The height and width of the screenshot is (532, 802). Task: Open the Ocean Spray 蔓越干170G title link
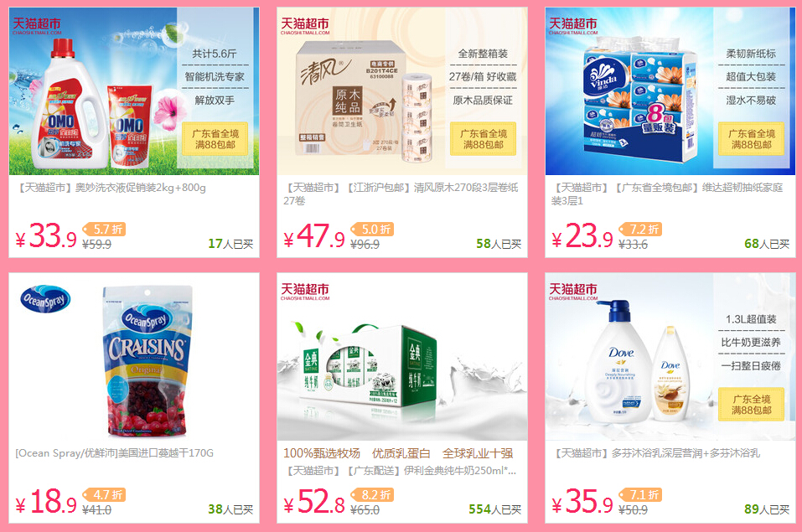click(115, 453)
